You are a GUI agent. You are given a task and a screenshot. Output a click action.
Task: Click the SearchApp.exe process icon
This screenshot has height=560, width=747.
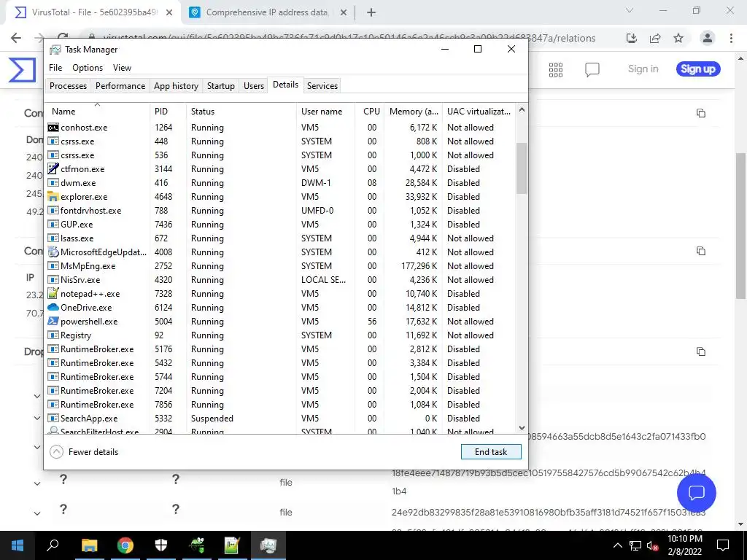pos(53,418)
